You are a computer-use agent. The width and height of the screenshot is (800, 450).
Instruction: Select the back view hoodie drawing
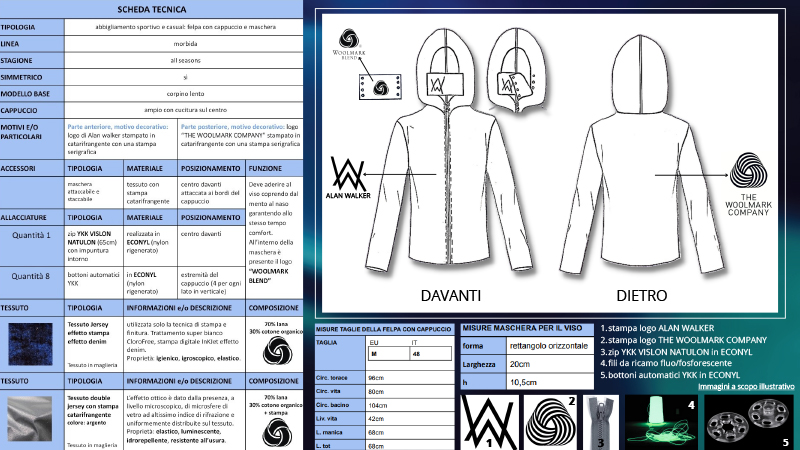point(641,154)
